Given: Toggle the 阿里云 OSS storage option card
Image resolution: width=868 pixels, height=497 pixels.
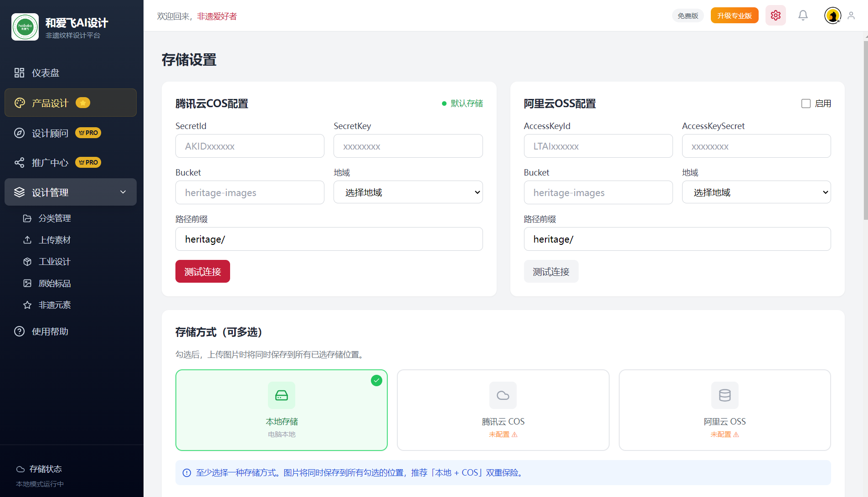Looking at the screenshot, I should click(725, 410).
